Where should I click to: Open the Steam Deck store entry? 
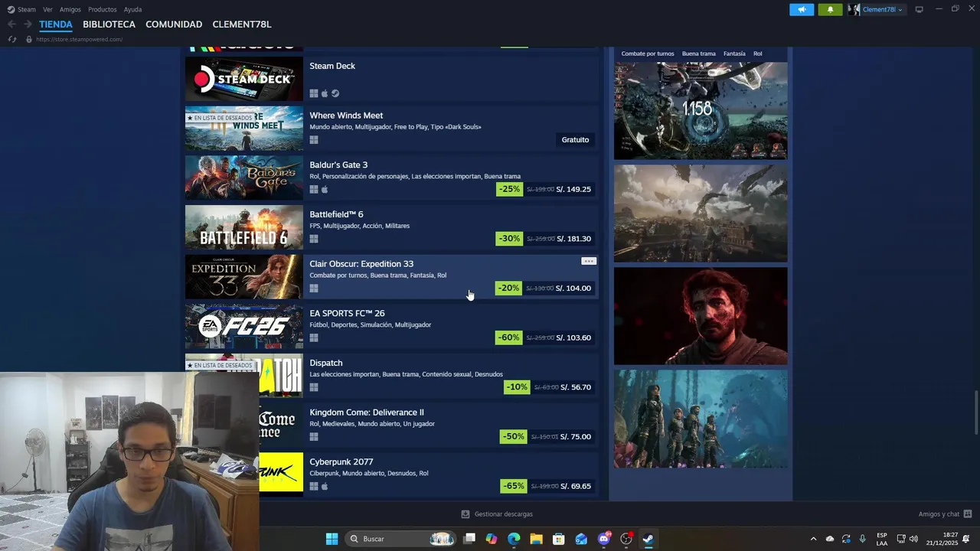tap(332, 66)
